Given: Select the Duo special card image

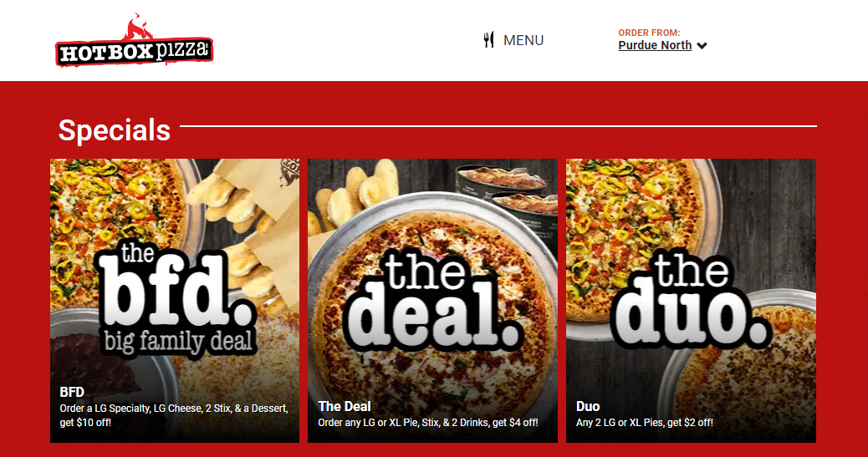Looking at the screenshot, I should coord(691,301).
